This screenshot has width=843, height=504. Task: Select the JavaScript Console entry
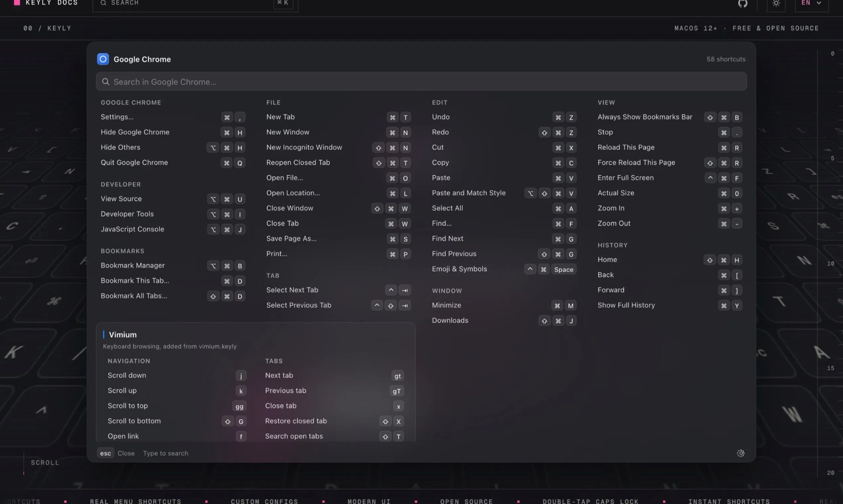click(x=173, y=229)
